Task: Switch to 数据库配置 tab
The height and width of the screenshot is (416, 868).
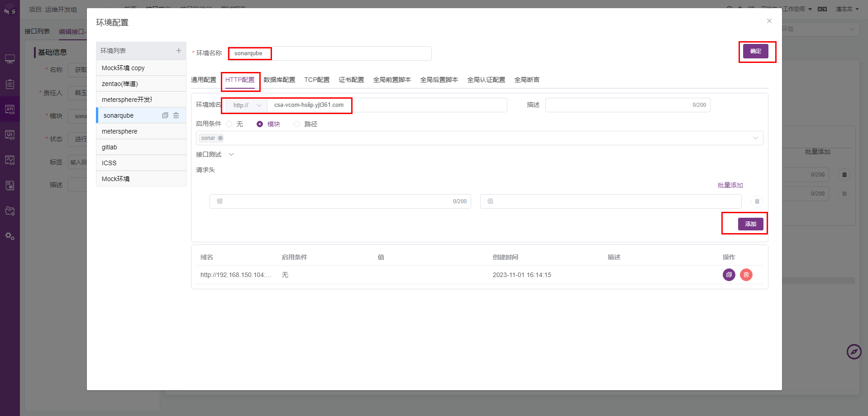Action: coord(279,80)
